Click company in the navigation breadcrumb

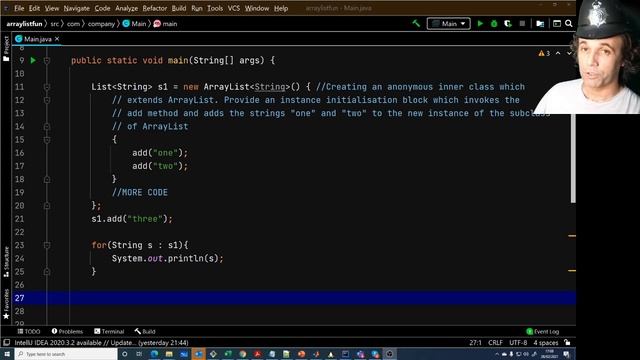(101, 24)
